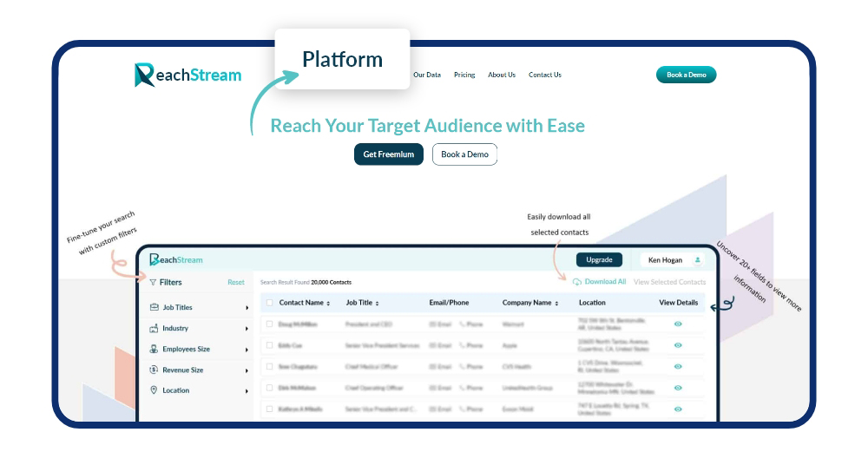Expand the Job Titles filter arrow
This screenshot has height=452, width=868.
(x=247, y=308)
